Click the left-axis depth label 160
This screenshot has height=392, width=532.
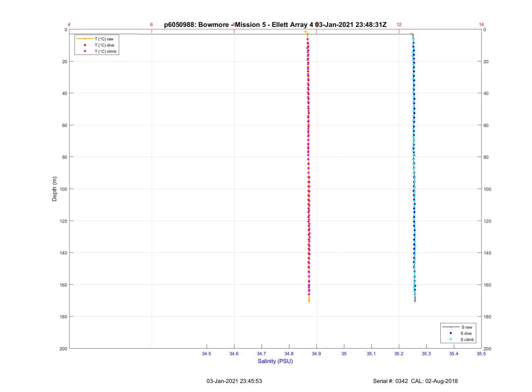pyautogui.click(x=63, y=285)
